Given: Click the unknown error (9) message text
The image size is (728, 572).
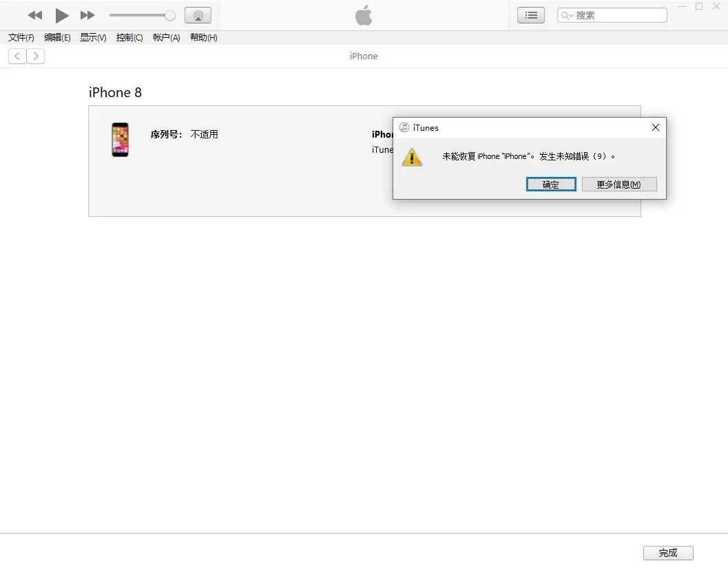Looking at the screenshot, I should 528,156.
